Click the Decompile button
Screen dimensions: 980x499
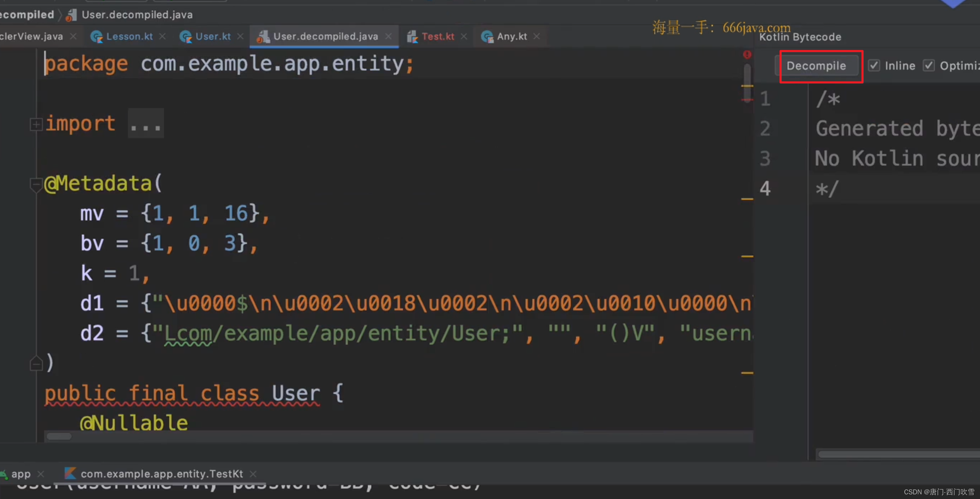(x=816, y=66)
